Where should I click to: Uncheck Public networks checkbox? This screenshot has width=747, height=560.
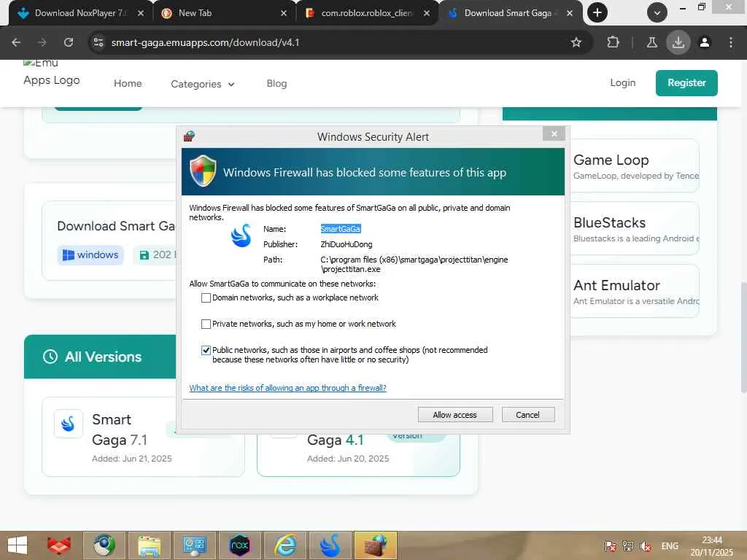tap(206, 351)
